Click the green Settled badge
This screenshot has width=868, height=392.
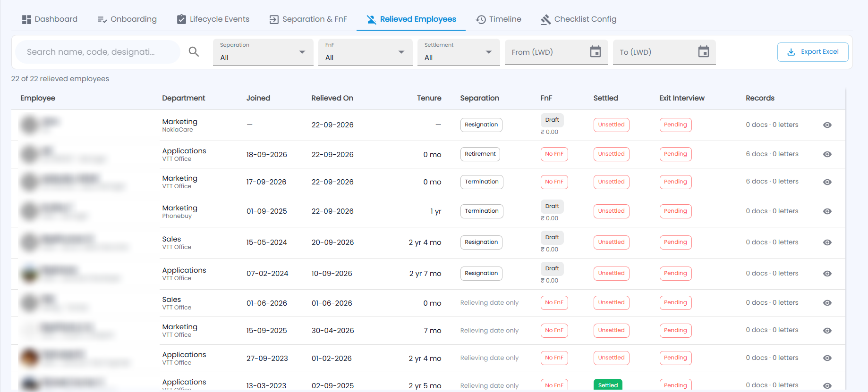click(x=608, y=385)
